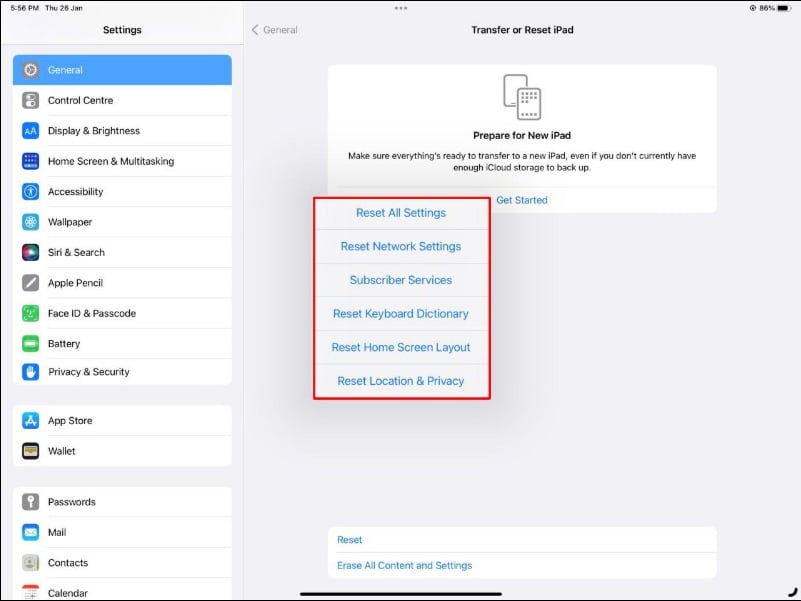Select Subscriber Services option
The image size is (801, 601).
tap(401, 280)
